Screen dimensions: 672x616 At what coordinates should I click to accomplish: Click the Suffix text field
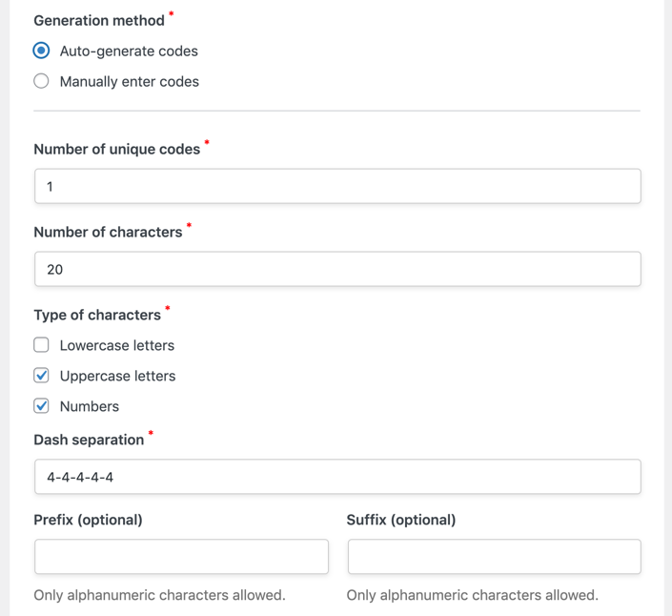point(494,557)
